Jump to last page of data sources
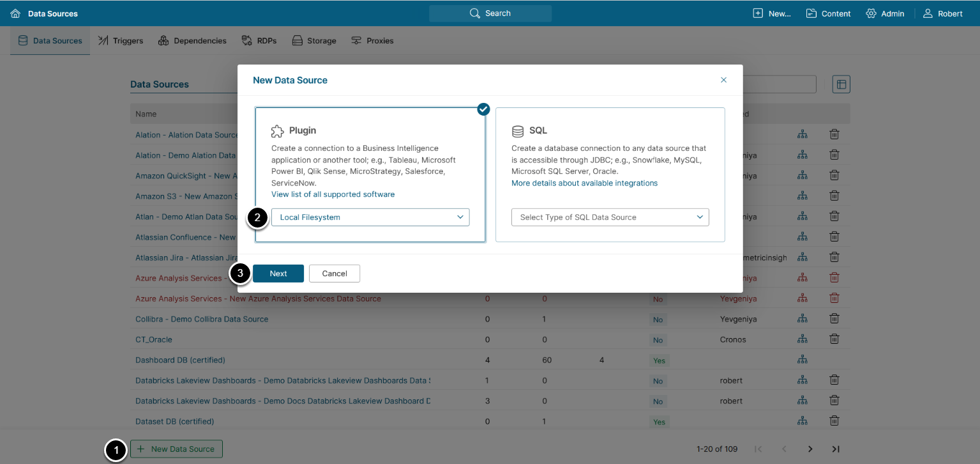This screenshot has height=464, width=980. (835, 449)
